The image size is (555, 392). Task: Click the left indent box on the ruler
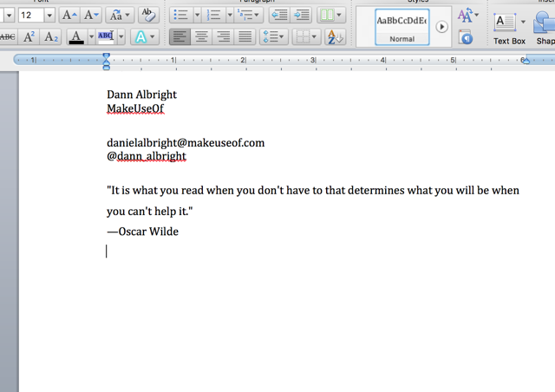106,68
